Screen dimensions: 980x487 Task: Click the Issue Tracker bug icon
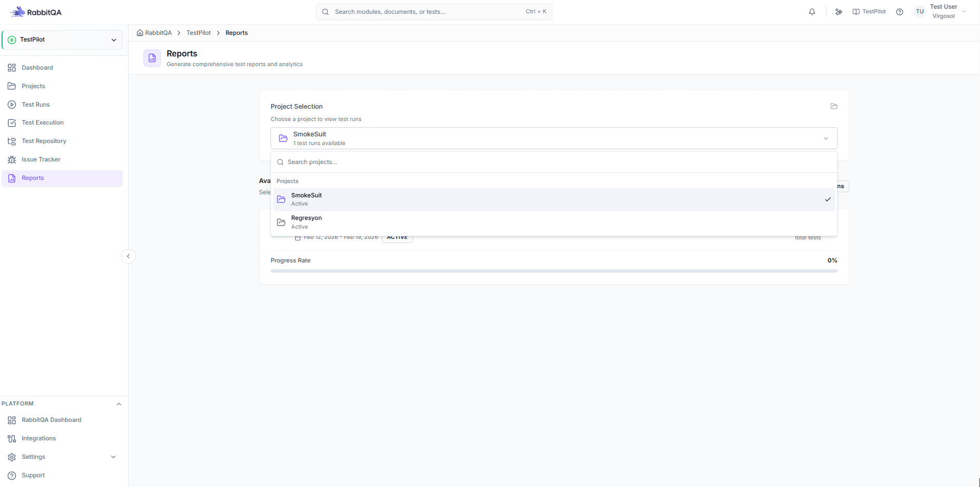click(12, 159)
